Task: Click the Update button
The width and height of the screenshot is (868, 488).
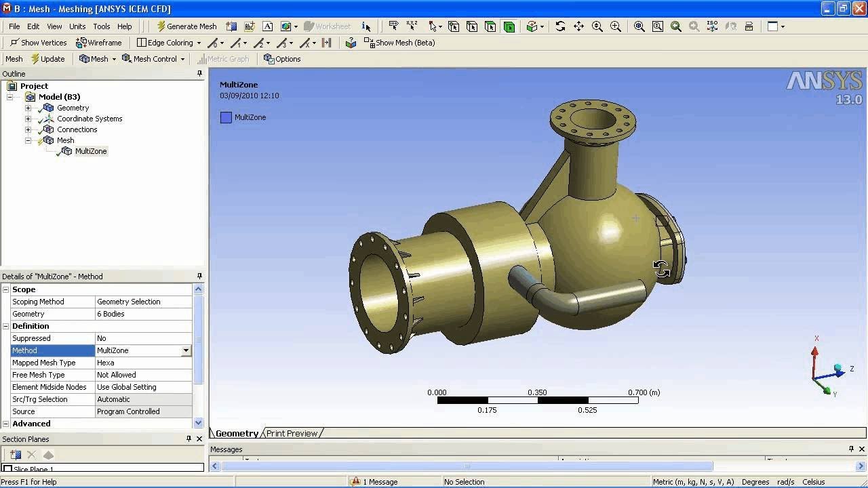Action: [47, 59]
